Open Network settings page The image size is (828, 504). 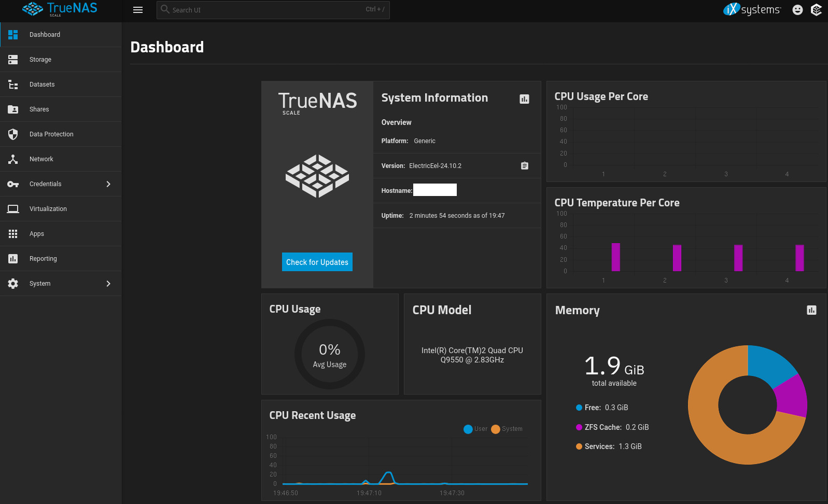tap(61, 159)
